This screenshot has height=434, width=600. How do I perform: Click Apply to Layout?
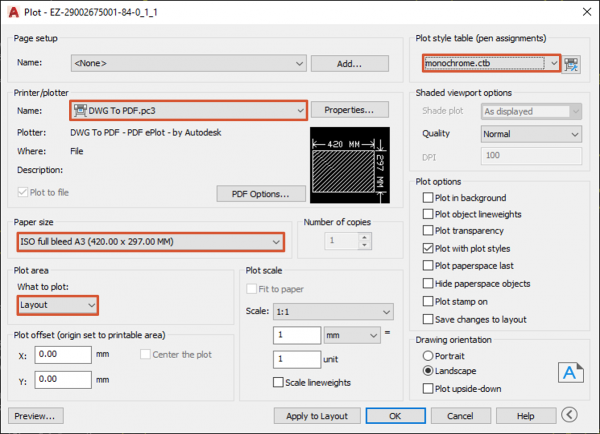pyautogui.click(x=317, y=416)
